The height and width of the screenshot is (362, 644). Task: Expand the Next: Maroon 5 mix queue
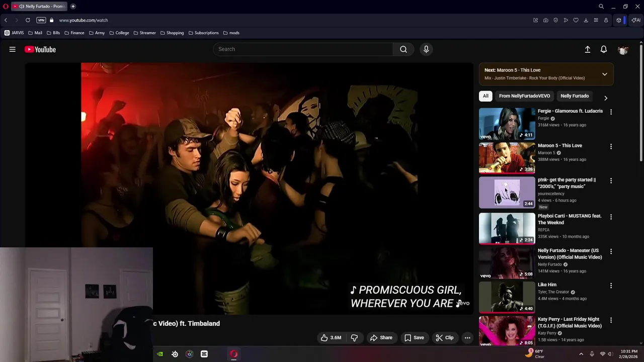point(604,74)
